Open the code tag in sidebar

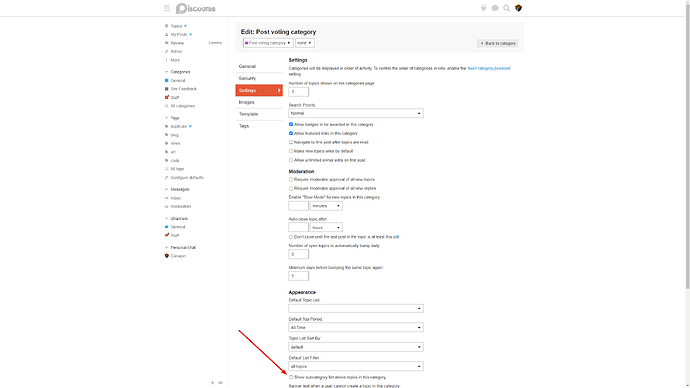175,161
